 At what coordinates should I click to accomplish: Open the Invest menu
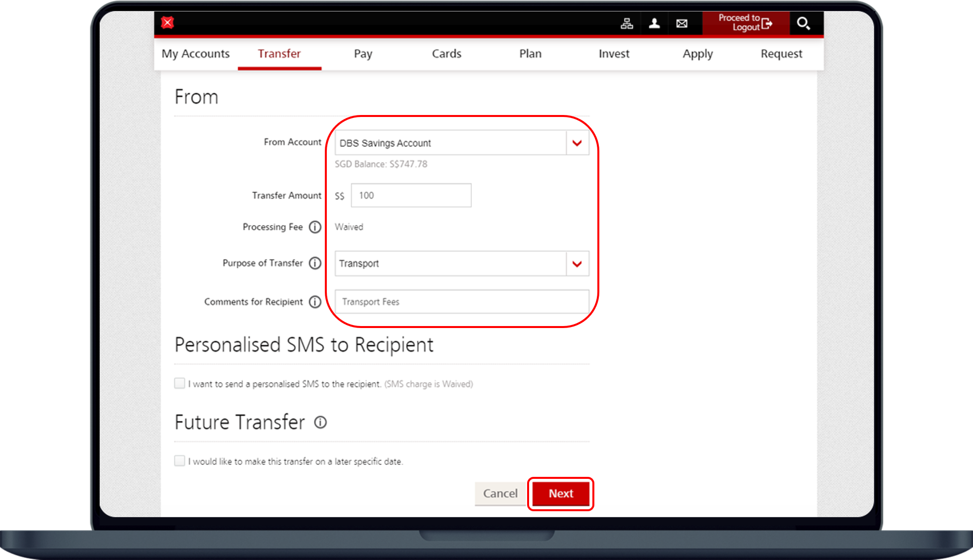(x=614, y=54)
